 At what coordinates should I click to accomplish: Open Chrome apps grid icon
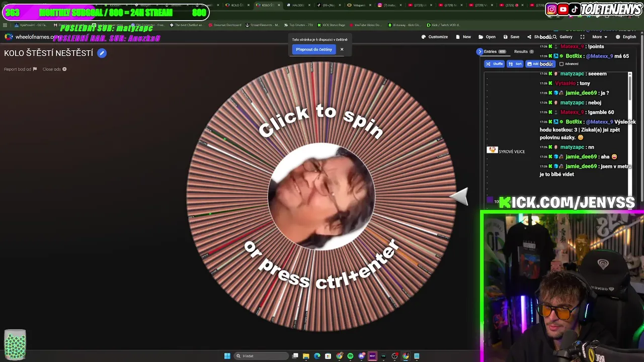click(5, 25)
